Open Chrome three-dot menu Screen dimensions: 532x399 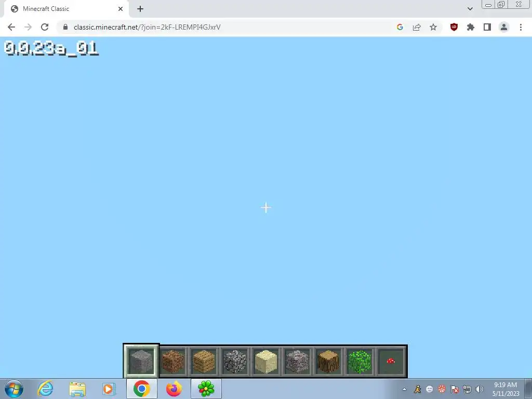click(x=521, y=27)
